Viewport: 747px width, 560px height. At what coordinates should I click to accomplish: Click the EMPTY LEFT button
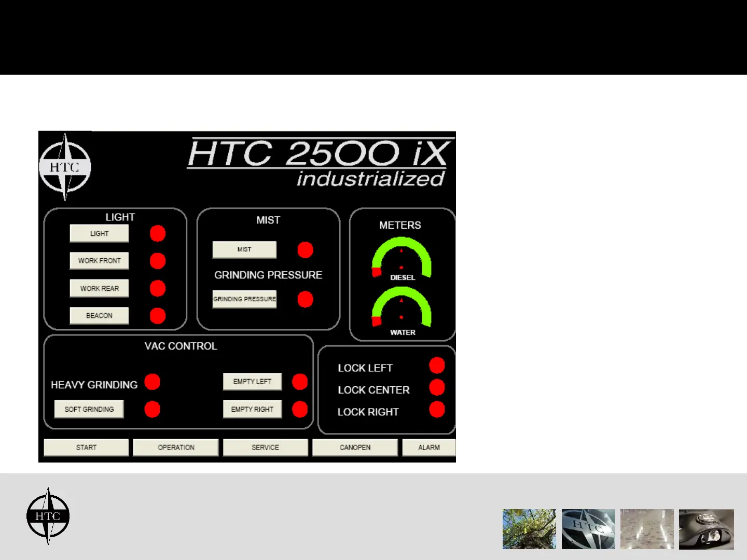[x=252, y=382]
